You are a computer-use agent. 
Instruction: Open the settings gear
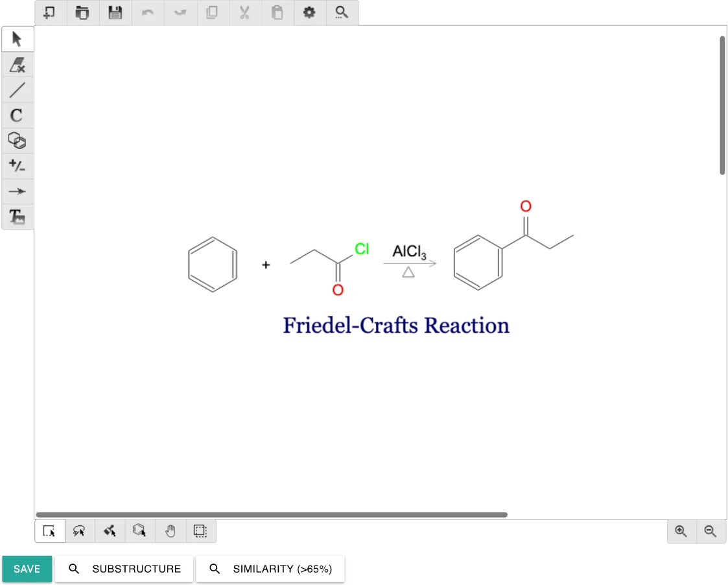pyautogui.click(x=309, y=12)
